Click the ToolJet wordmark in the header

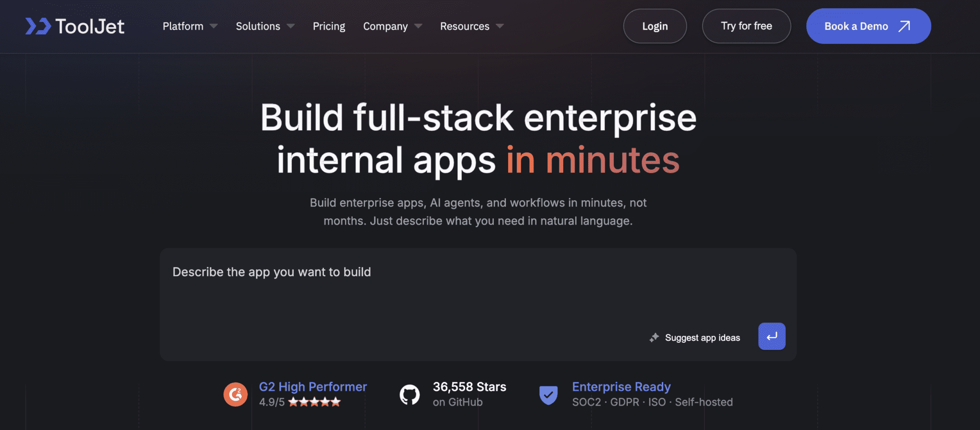point(90,26)
